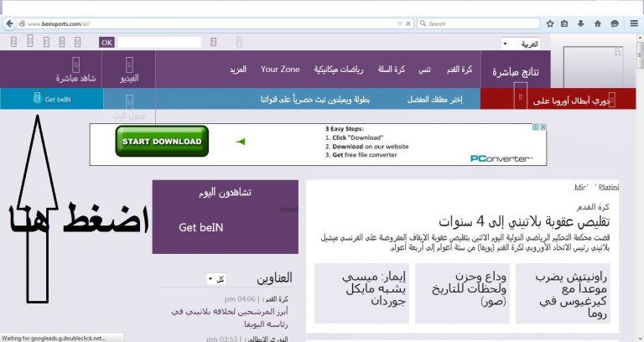Click the الدوري الإيطالي news category
The image size is (644, 342).
(x=267, y=339)
